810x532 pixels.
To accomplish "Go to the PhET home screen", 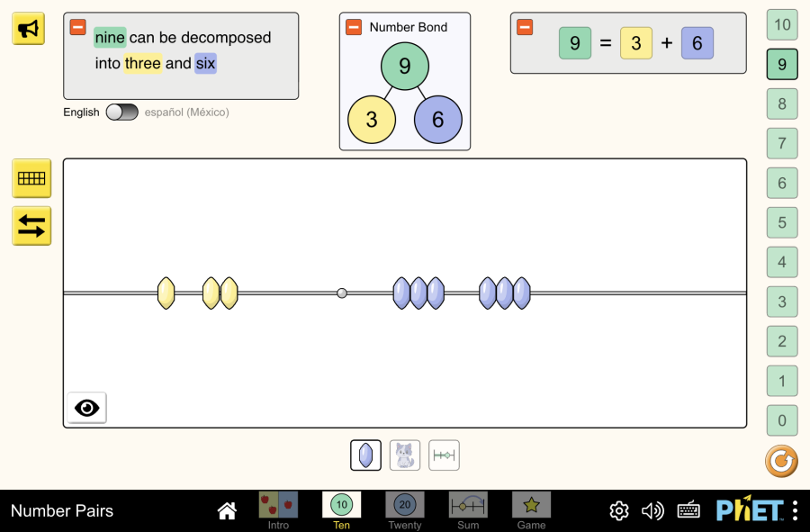I will point(227,511).
